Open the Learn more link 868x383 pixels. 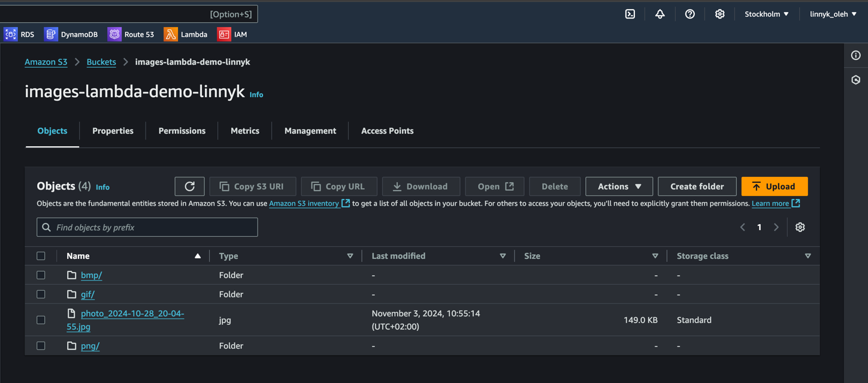[776, 203]
